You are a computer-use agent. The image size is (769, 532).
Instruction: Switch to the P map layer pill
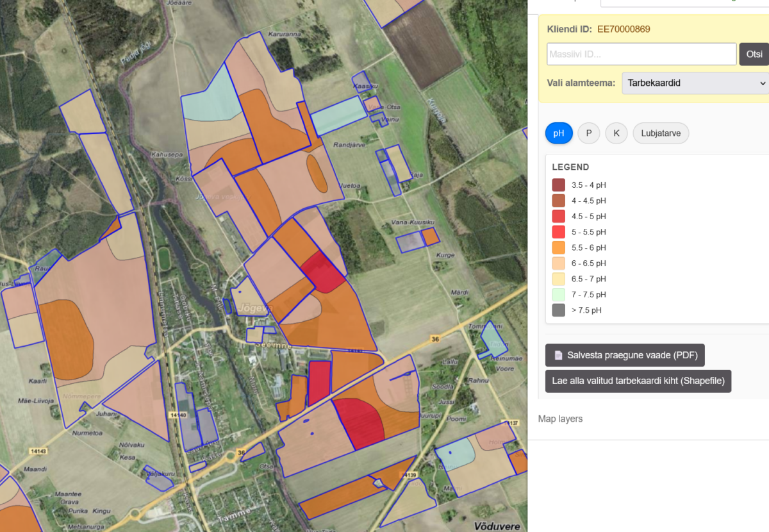pyautogui.click(x=588, y=133)
